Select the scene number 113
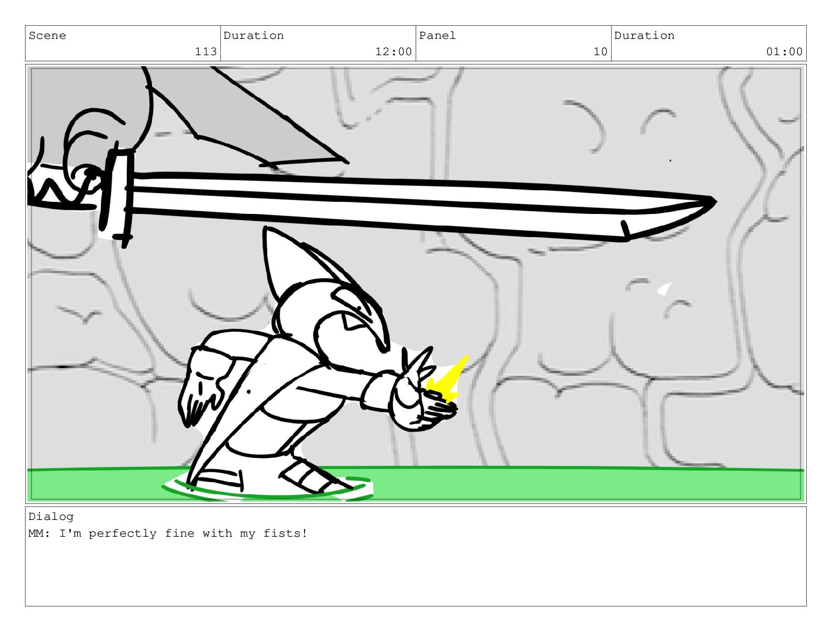 tap(206, 52)
